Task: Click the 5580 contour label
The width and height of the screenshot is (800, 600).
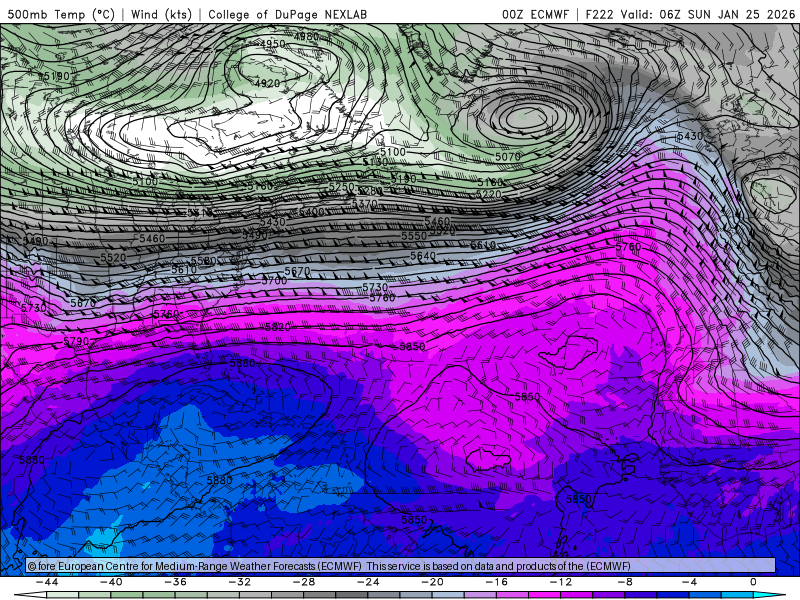Action: 204,261
